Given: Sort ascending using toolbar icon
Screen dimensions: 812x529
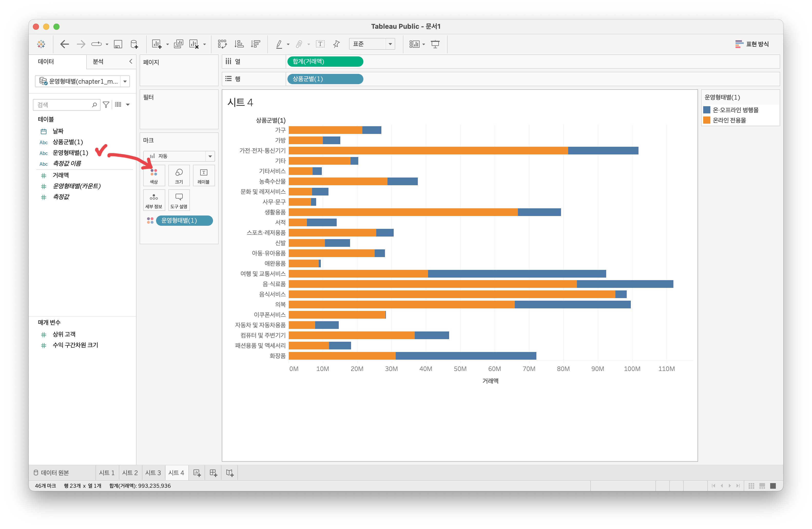Looking at the screenshot, I should click(239, 44).
